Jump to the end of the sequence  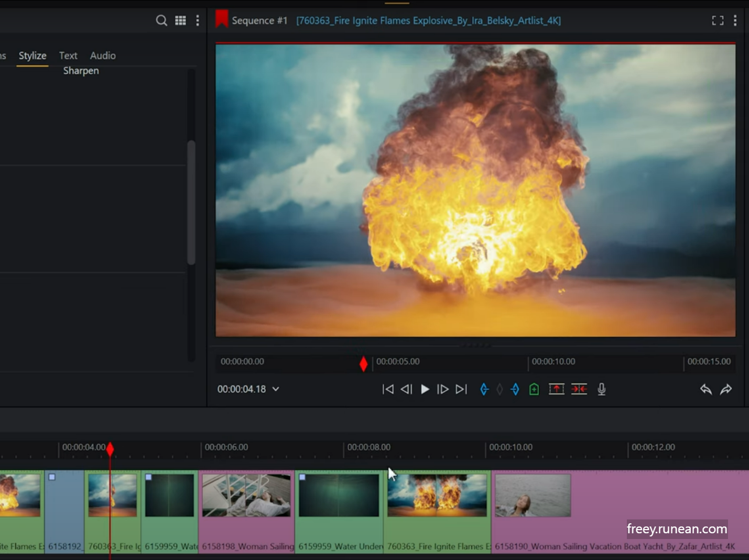point(461,389)
